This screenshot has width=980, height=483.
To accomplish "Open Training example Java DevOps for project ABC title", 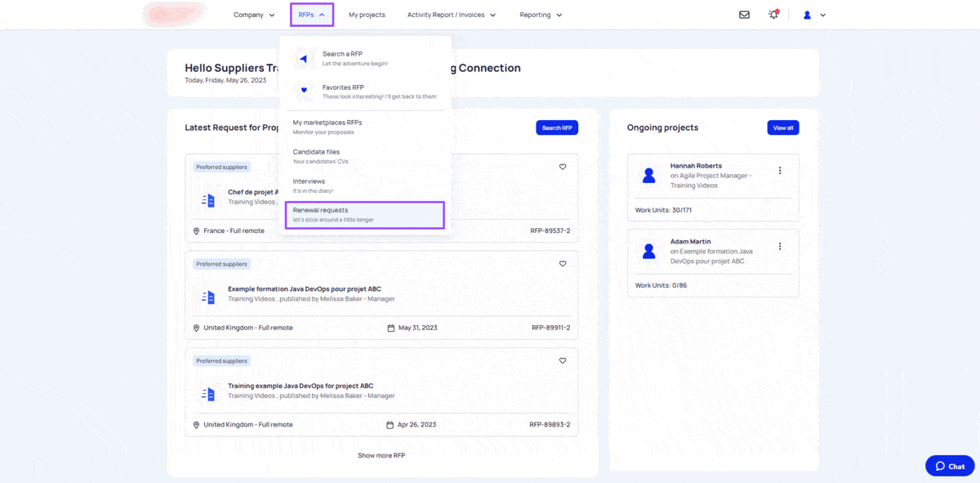I will pyautogui.click(x=301, y=386).
